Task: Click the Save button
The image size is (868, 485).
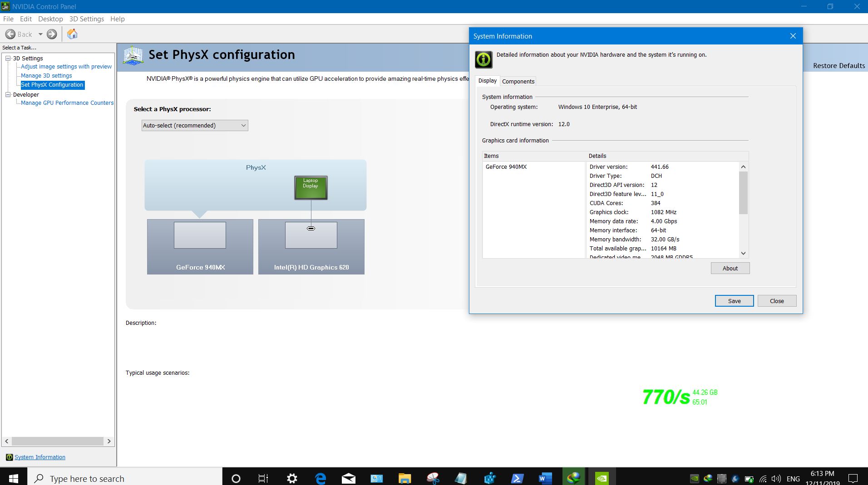Action: click(735, 301)
